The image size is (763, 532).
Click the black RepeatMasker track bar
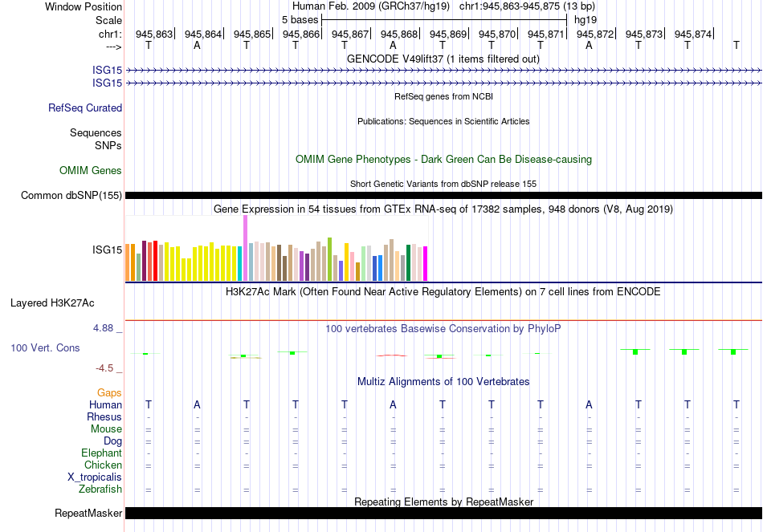click(443, 513)
